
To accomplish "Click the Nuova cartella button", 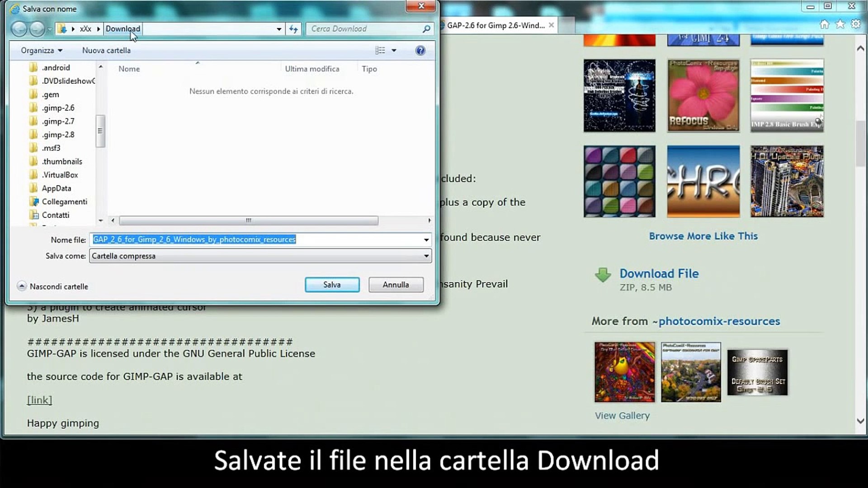I will (x=106, y=51).
